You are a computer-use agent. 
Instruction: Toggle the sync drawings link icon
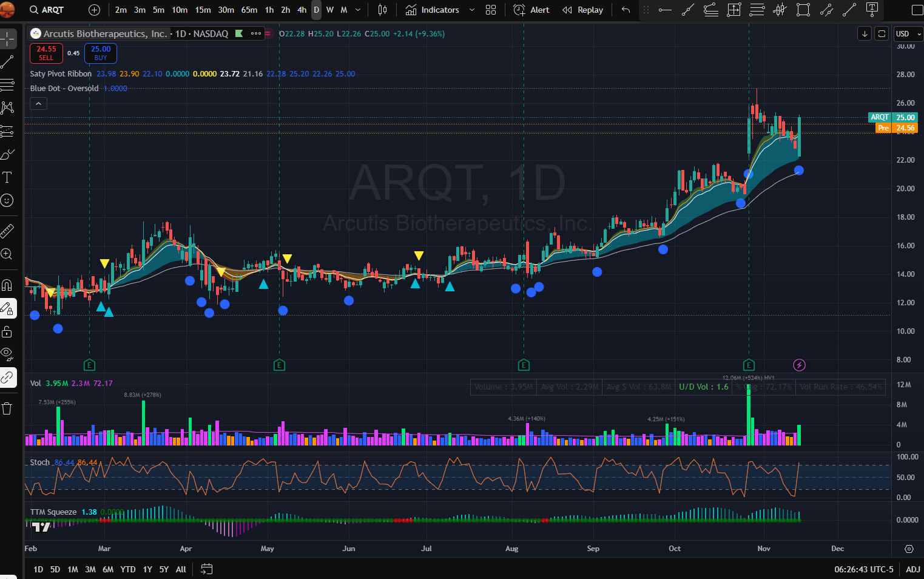[7, 378]
